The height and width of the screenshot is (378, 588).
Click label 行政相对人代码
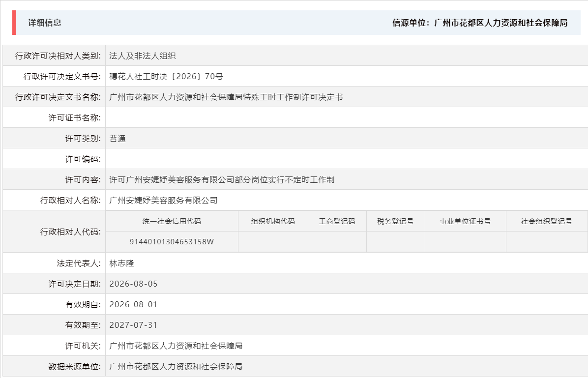pos(70,232)
